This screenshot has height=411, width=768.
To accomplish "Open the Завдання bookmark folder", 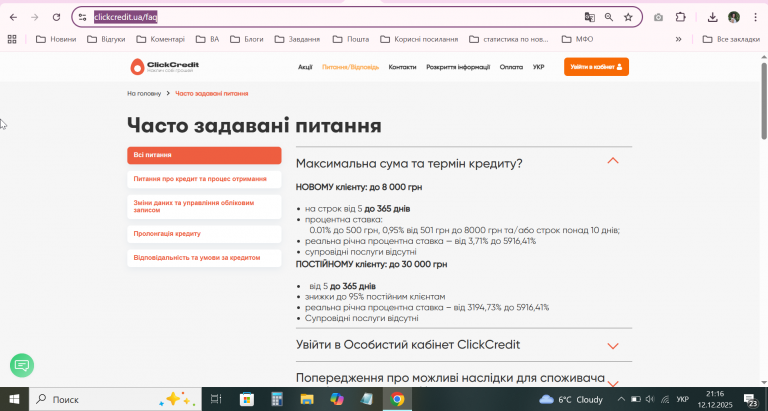I will tap(297, 39).
